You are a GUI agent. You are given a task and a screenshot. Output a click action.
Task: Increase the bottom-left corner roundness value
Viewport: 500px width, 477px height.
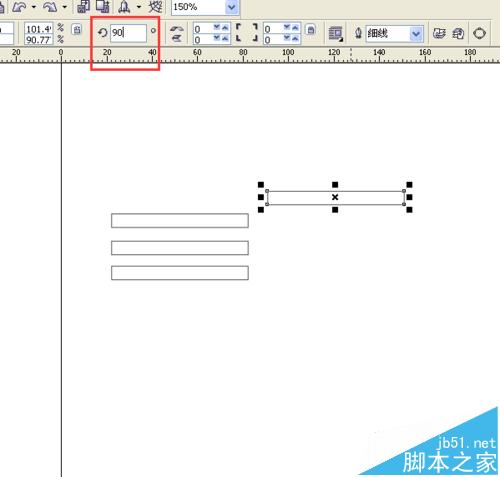coord(225,39)
